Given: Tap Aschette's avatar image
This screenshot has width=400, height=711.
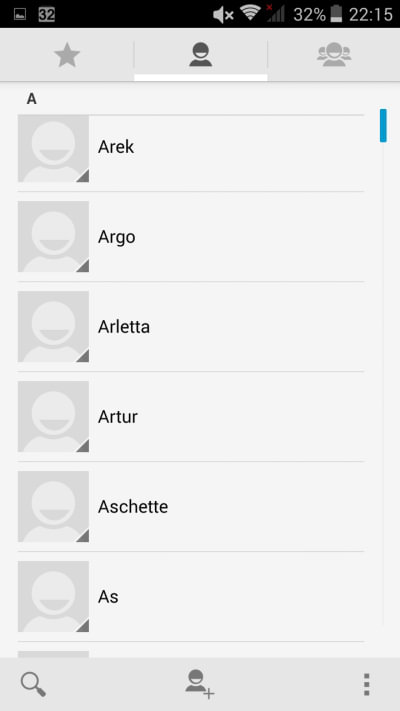Looking at the screenshot, I should pos(53,506).
